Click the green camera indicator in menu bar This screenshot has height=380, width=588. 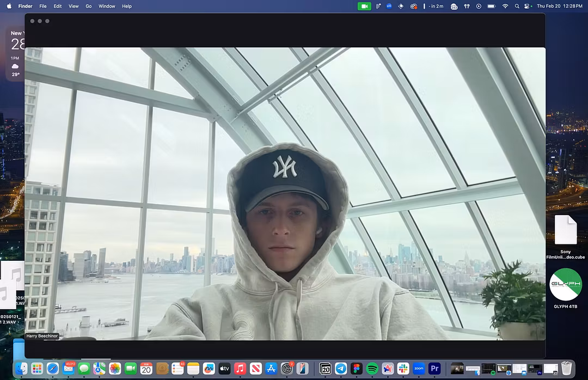coord(364,6)
